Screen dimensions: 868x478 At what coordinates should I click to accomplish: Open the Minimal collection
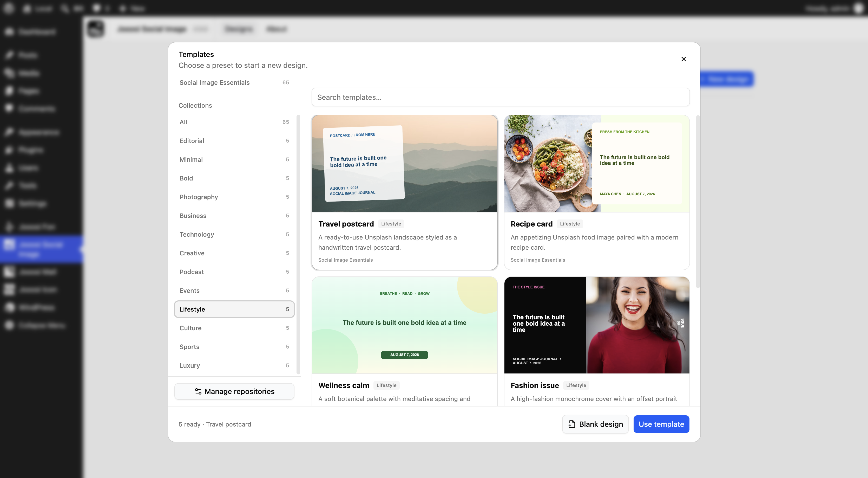[x=234, y=159]
